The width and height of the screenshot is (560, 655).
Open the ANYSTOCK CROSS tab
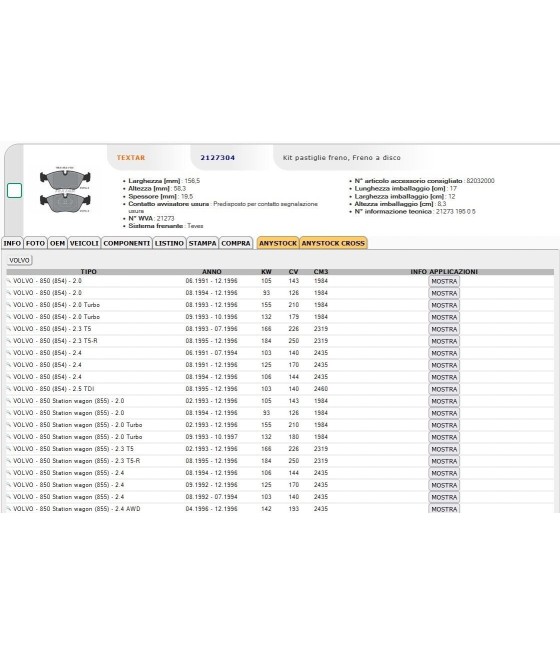tap(333, 243)
